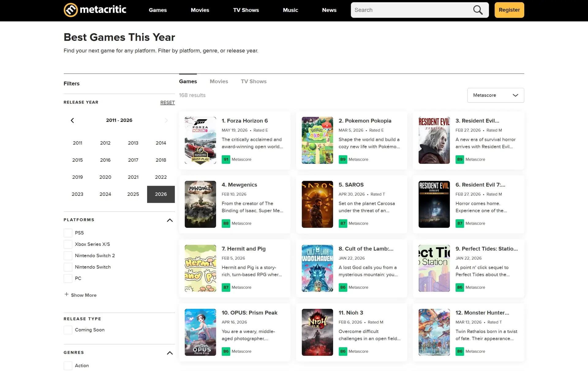
Task: Check the Action genre filter
Action: 68,365
